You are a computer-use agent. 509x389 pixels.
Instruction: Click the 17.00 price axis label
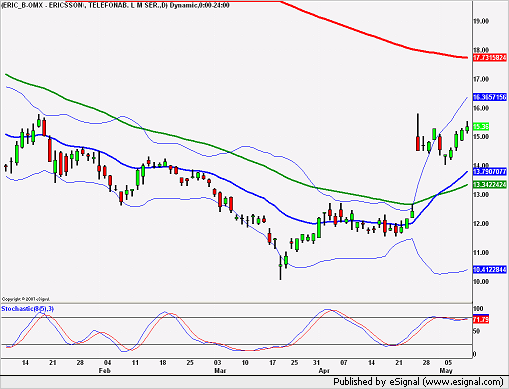(481, 79)
